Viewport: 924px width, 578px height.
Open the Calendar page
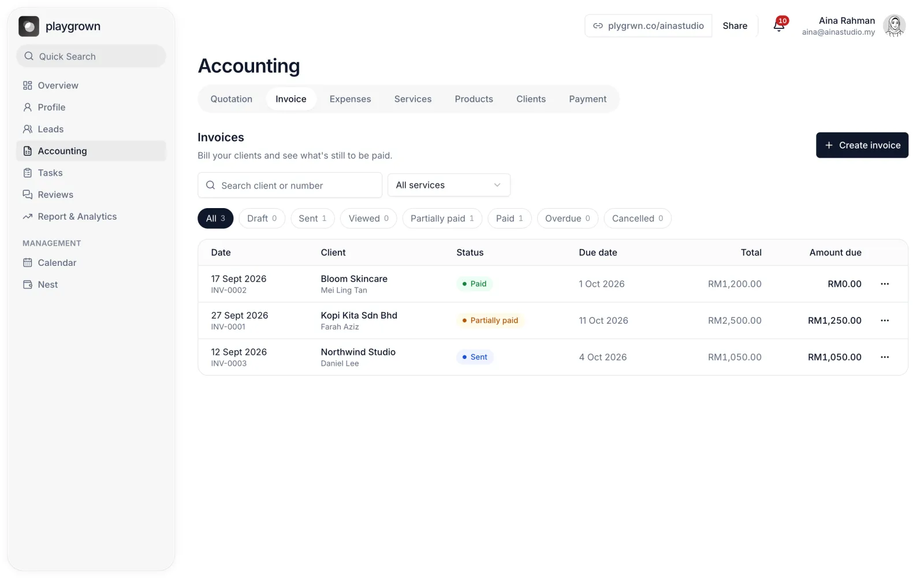pyautogui.click(x=91, y=263)
